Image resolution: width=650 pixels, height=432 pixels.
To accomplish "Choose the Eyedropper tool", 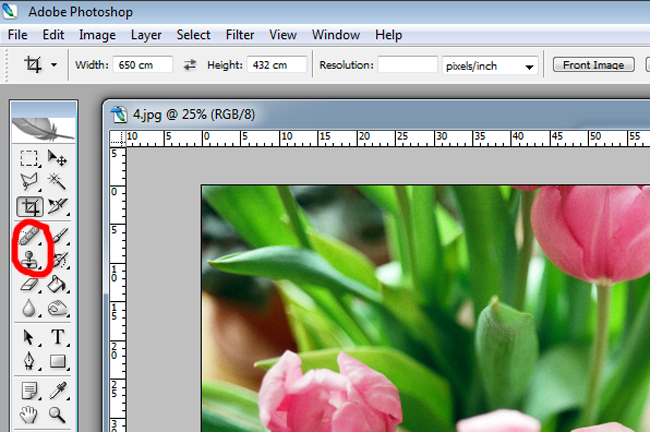I will pos(57,390).
